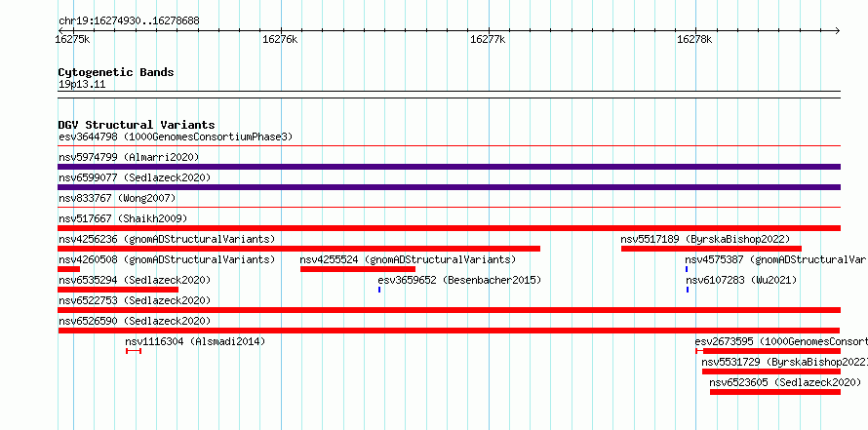Click the nsv6522753 (Sedlazeck2020) label
The image size is (868, 430).
pos(135,300)
